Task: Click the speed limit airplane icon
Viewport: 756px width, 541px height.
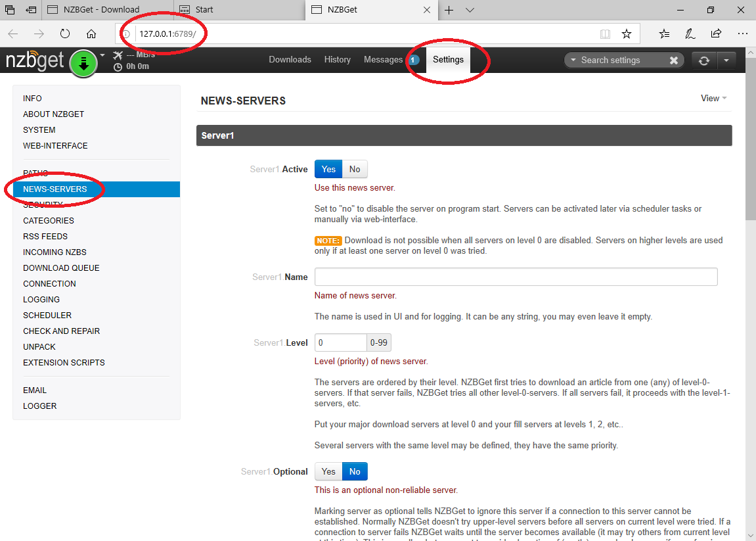Action: [118, 55]
